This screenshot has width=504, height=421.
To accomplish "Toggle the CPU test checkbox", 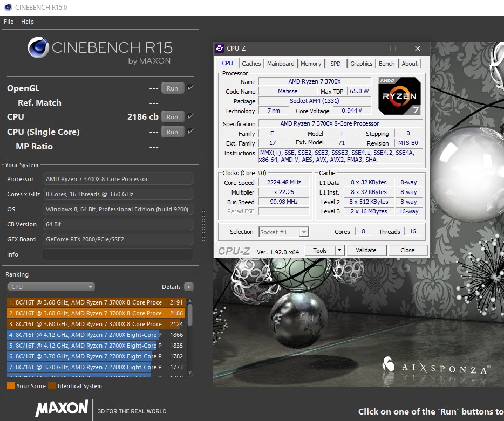I will coord(190,116).
